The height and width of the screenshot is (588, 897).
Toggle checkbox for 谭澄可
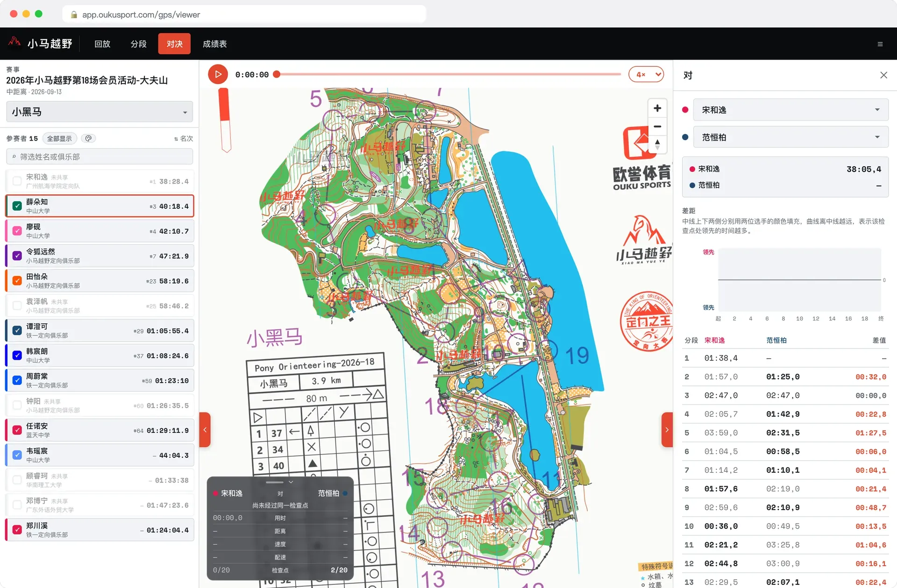17,331
